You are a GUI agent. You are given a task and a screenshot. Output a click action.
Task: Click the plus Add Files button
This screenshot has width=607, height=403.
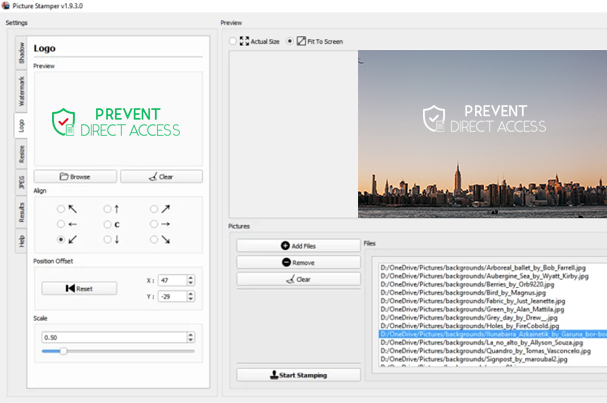[297, 245]
